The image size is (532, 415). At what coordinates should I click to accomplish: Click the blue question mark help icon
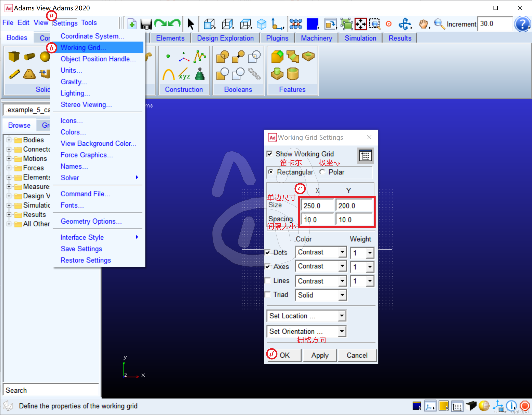coord(522,24)
